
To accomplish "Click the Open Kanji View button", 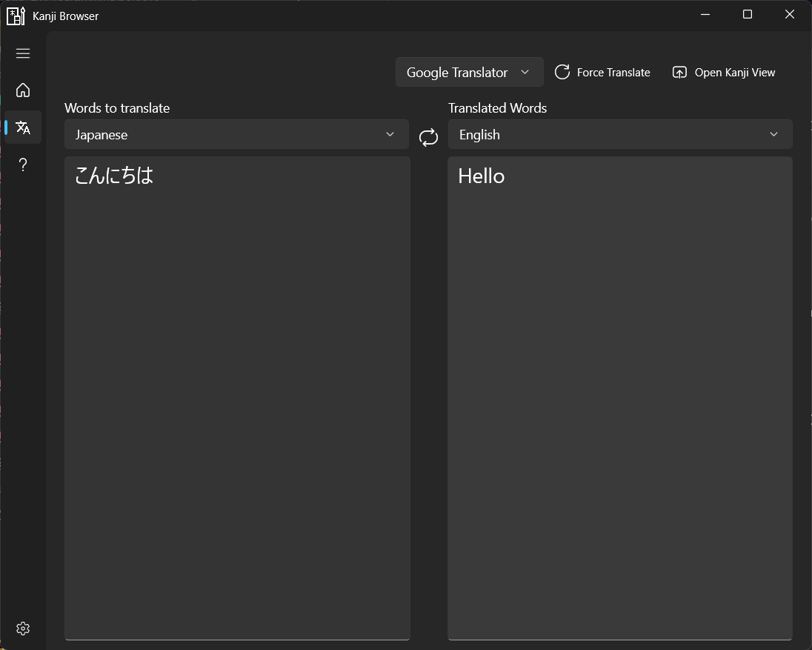I will 724,72.
